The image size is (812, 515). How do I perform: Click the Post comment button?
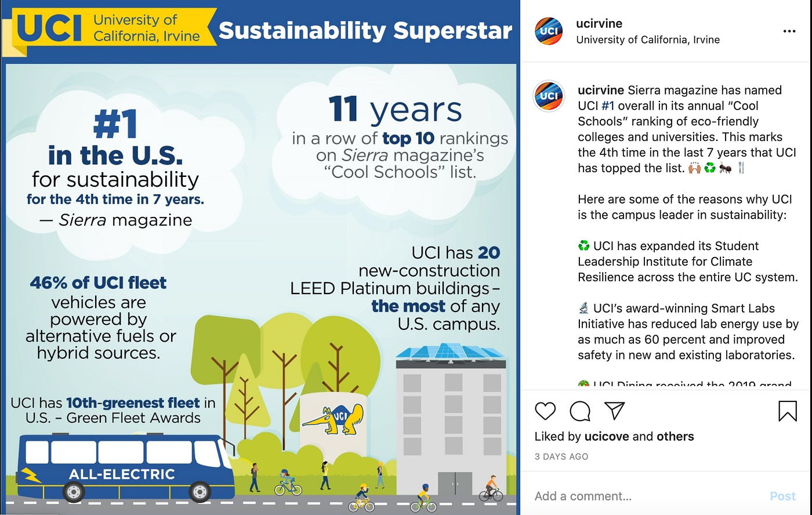pos(782,496)
